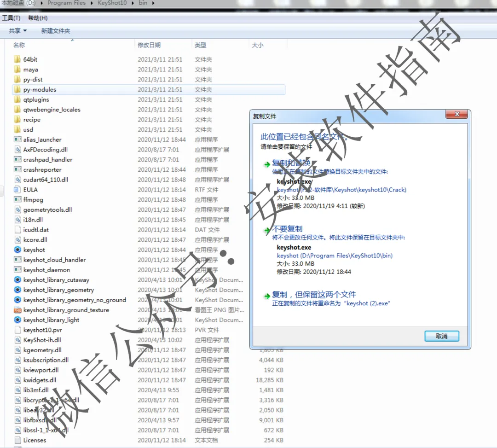This screenshot has width=497, height=448.
Task: Click the py-modules folder icon
Action: (17, 89)
